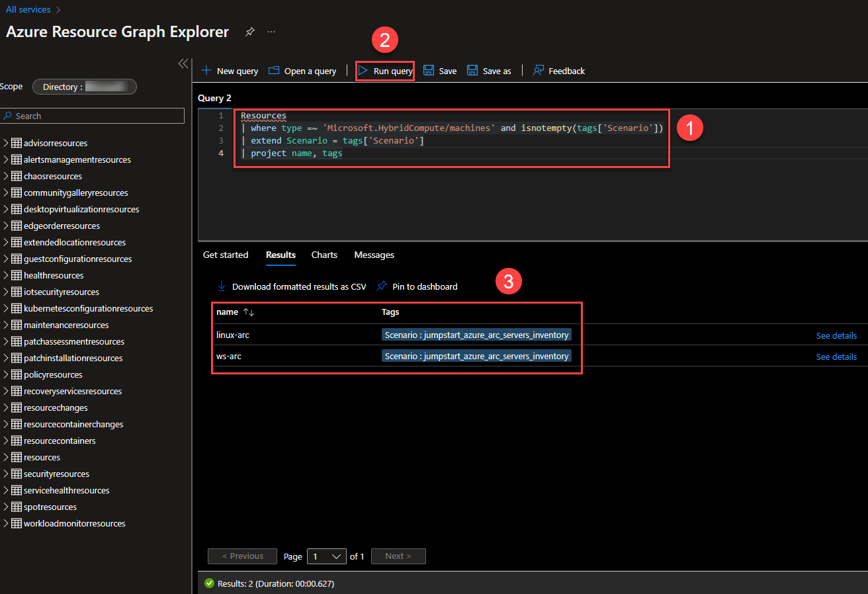Click the linux-arc name cell
The width and height of the screenshot is (868, 594).
click(x=233, y=335)
